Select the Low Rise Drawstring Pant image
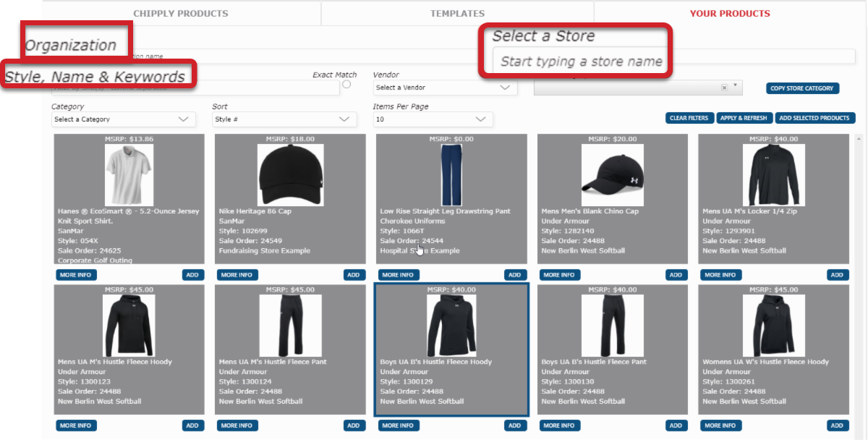 point(451,174)
